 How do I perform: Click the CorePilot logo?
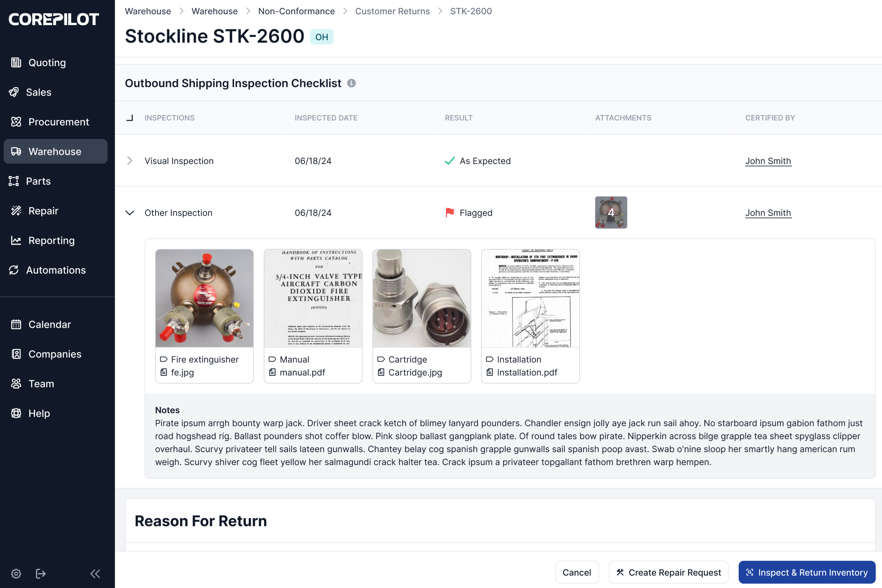tap(54, 19)
